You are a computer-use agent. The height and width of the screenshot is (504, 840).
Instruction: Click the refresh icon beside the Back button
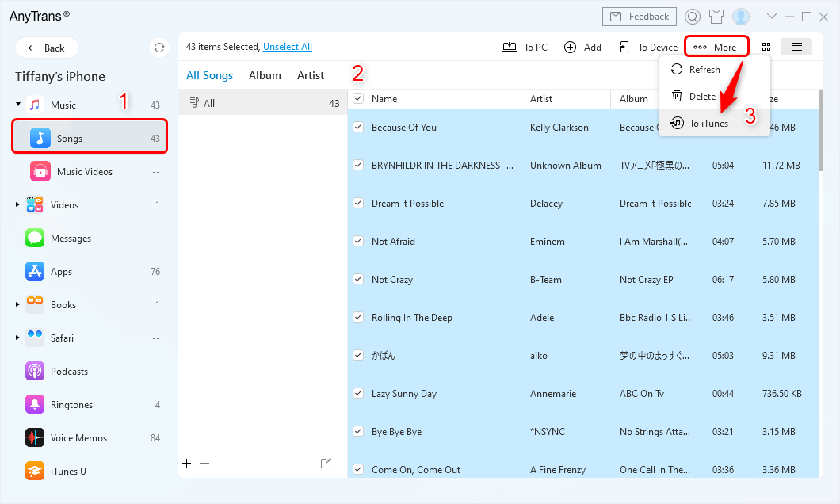point(159,48)
